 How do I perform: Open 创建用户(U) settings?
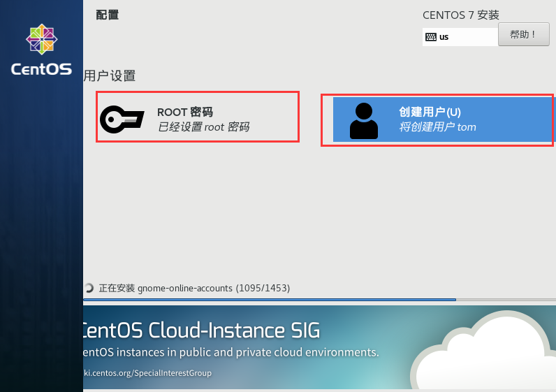pyautogui.click(x=443, y=119)
